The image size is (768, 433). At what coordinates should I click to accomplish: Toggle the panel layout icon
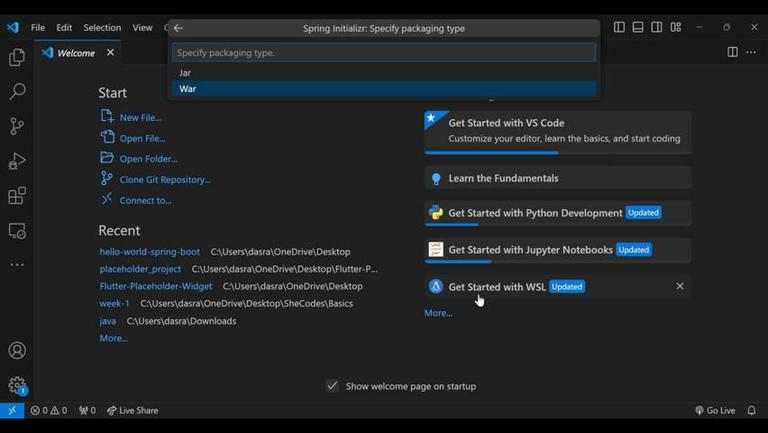(x=638, y=28)
